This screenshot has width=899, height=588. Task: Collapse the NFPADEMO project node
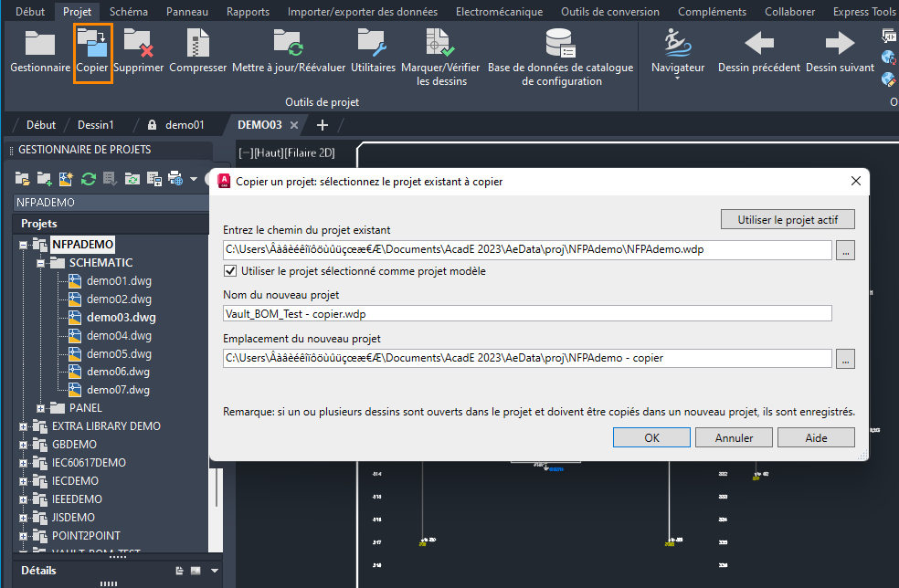point(23,246)
